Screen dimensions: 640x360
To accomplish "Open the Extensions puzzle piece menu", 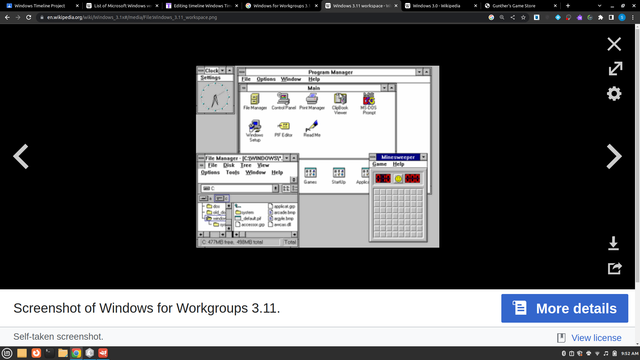I will click(x=600, y=18).
